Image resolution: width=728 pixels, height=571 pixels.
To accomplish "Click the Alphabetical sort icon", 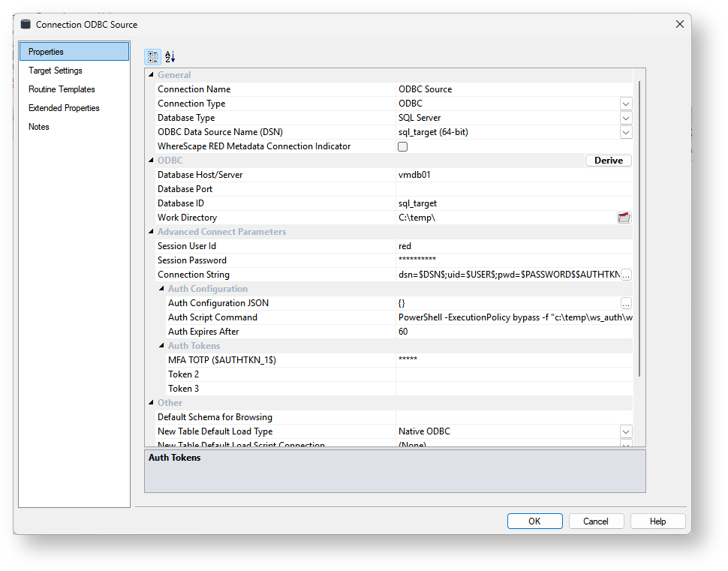I will point(170,56).
